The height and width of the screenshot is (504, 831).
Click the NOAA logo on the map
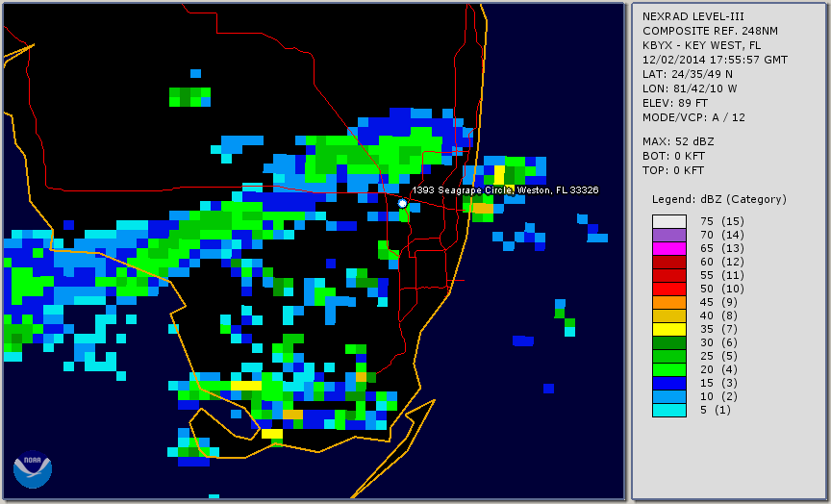pos(33,469)
